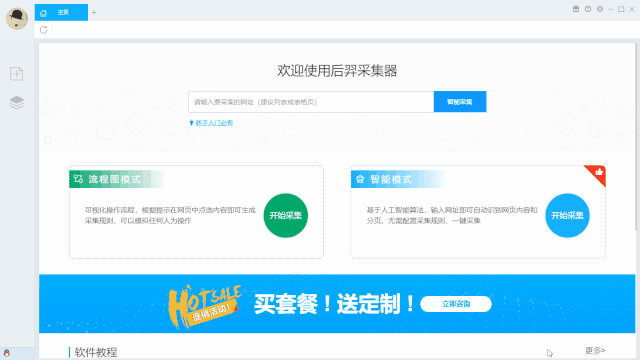Viewport: 640px width, 360px height.
Task: Open the 更多> link for tutorials
Action: 595,351
